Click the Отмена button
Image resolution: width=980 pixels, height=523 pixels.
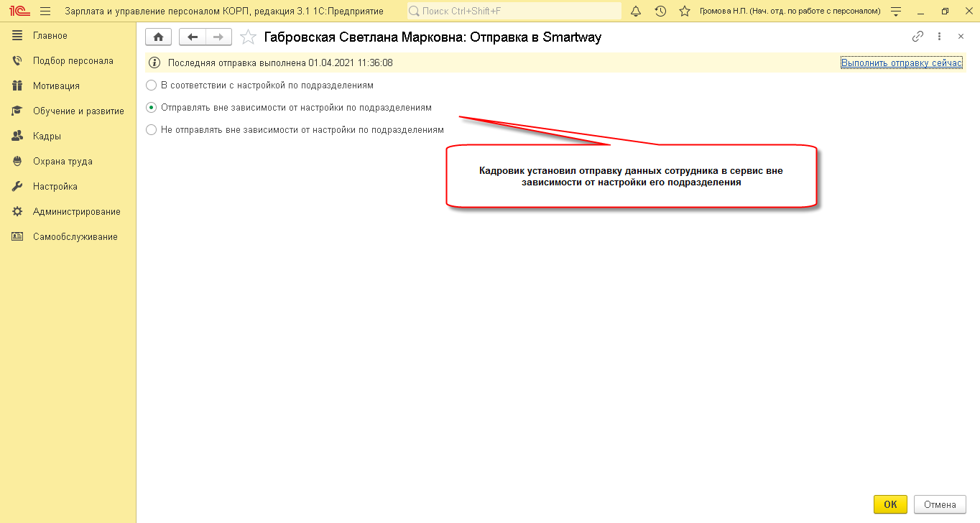(939, 504)
